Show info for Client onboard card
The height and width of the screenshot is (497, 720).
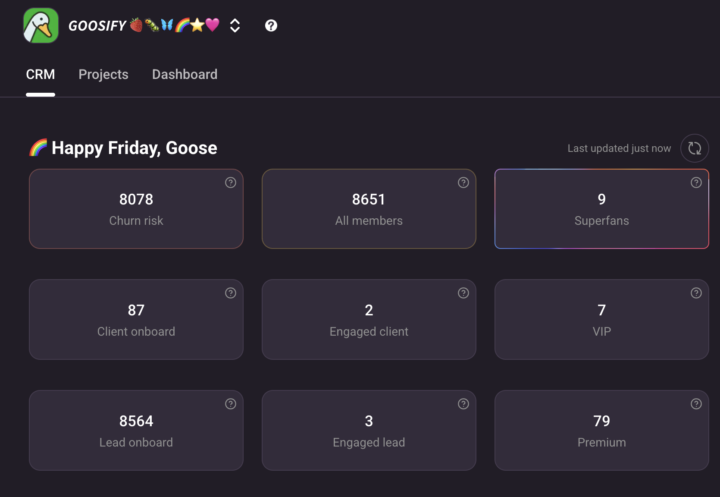(230, 293)
